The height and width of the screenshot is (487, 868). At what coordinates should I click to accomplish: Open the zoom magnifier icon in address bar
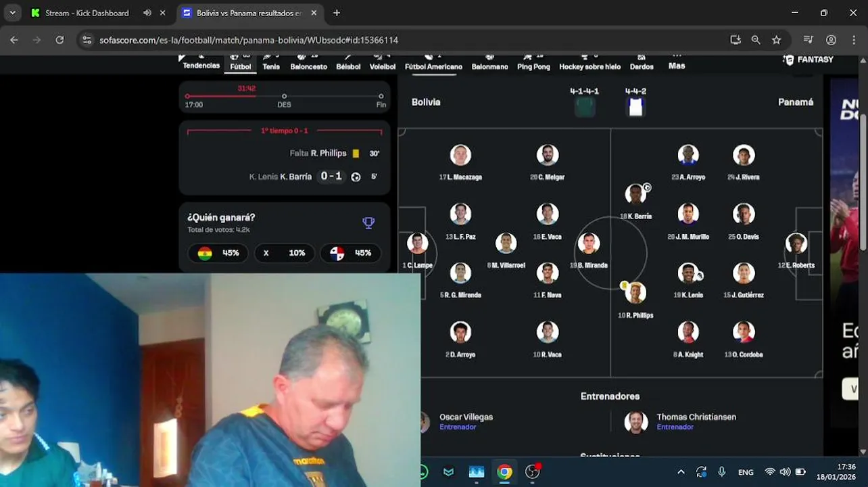(756, 40)
